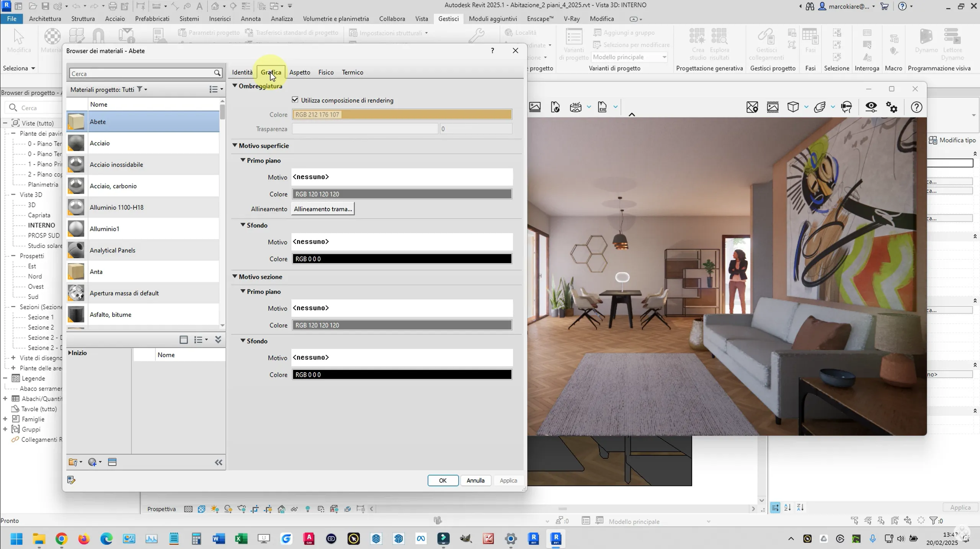
Task: Click the Enscape eye visual settings icon
Action: tap(871, 107)
